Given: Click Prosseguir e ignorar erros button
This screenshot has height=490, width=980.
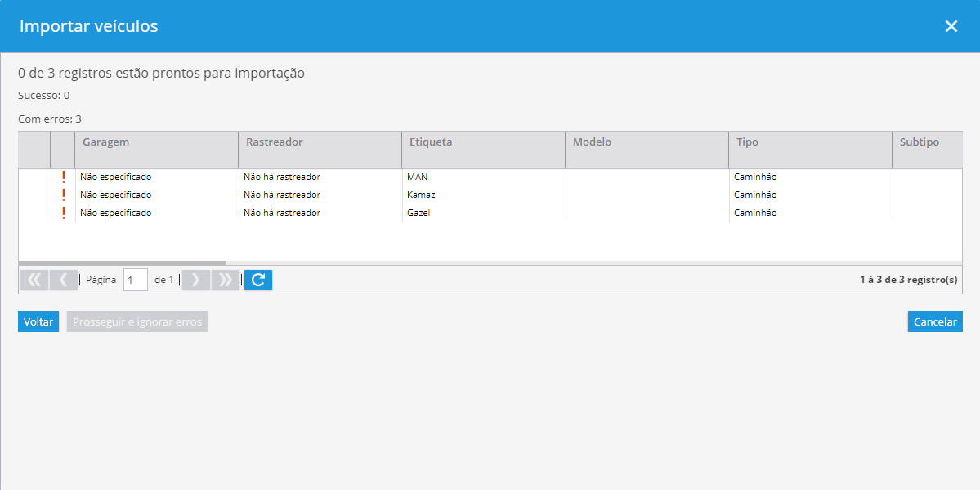Looking at the screenshot, I should (x=137, y=321).
